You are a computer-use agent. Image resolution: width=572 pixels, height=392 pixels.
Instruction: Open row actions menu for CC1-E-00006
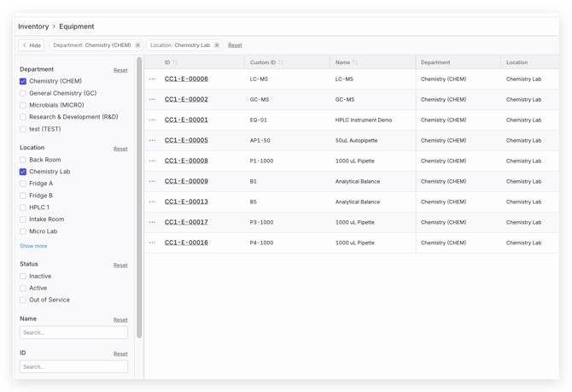[153, 79]
